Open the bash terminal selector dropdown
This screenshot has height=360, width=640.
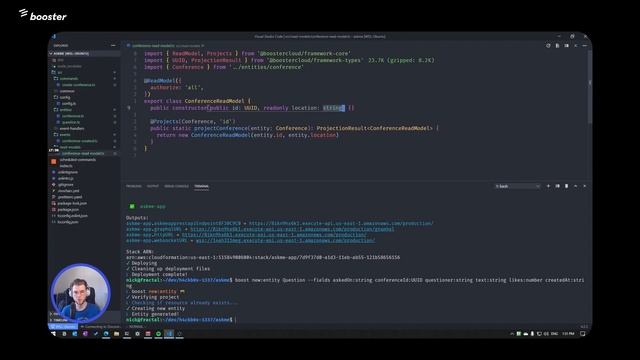(x=518, y=186)
